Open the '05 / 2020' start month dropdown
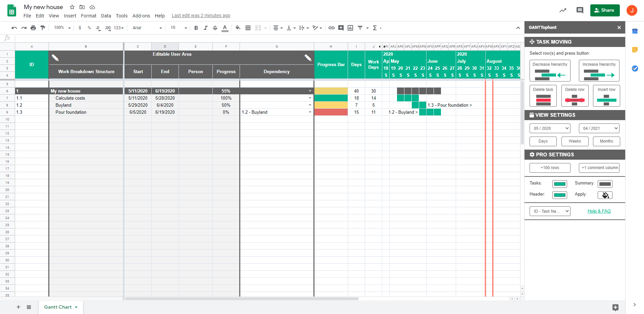The height and width of the screenshot is (314, 644). pyautogui.click(x=549, y=128)
